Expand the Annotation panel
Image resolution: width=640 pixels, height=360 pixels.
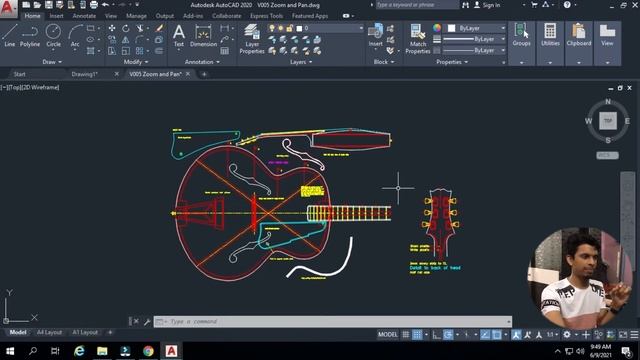[202, 62]
